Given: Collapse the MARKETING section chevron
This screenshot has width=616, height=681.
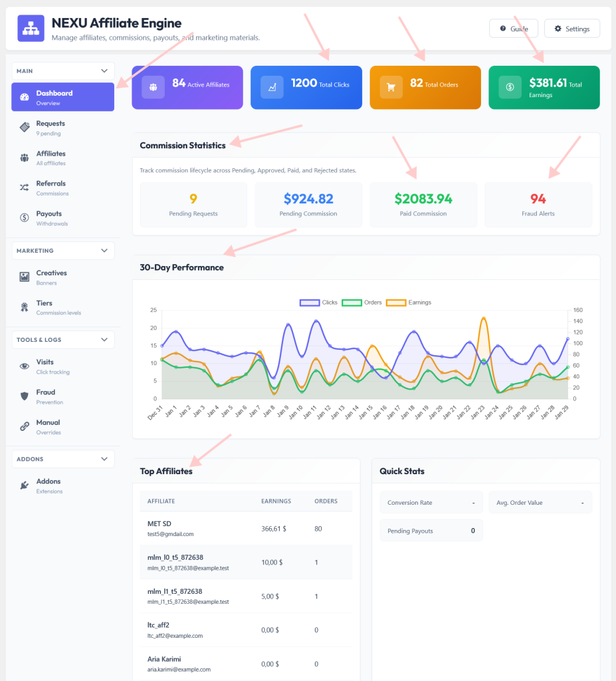Looking at the screenshot, I should click(x=104, y=251).
